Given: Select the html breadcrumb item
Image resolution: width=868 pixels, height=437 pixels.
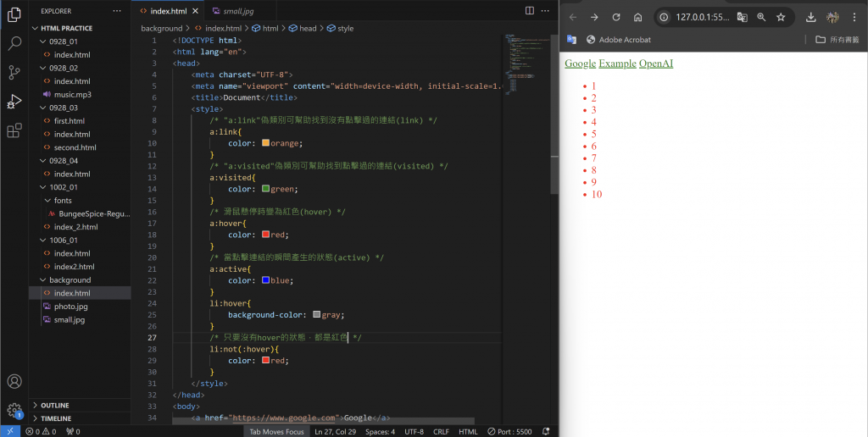Looking at the screenshot, I should click(265, 28).
